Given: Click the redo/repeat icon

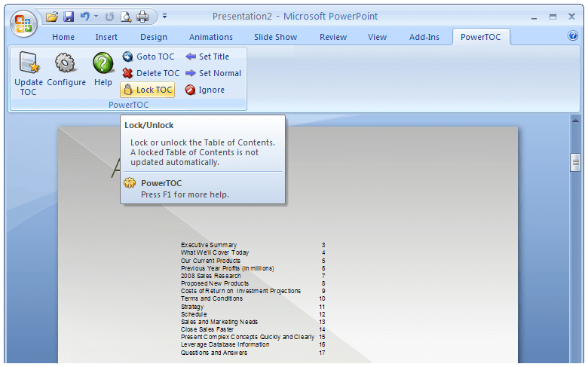Looking at the screenshot, I should click(x=109, y=17).
